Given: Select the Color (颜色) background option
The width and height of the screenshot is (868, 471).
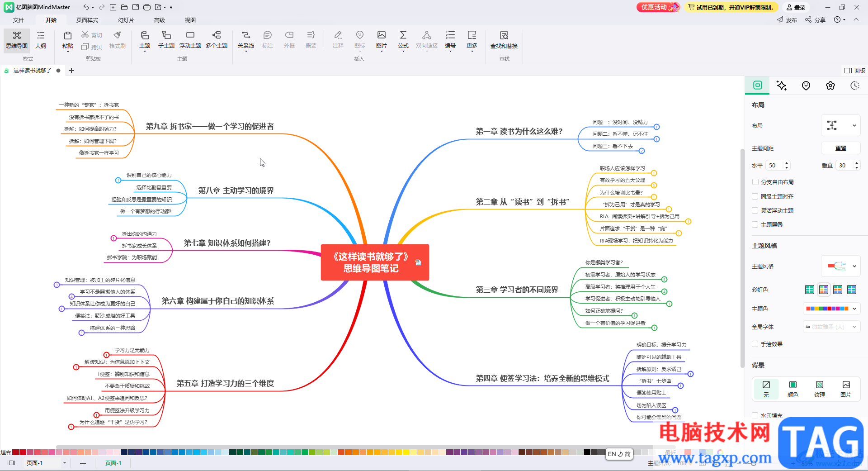Looking at the screenshot, I should [793, 389].
